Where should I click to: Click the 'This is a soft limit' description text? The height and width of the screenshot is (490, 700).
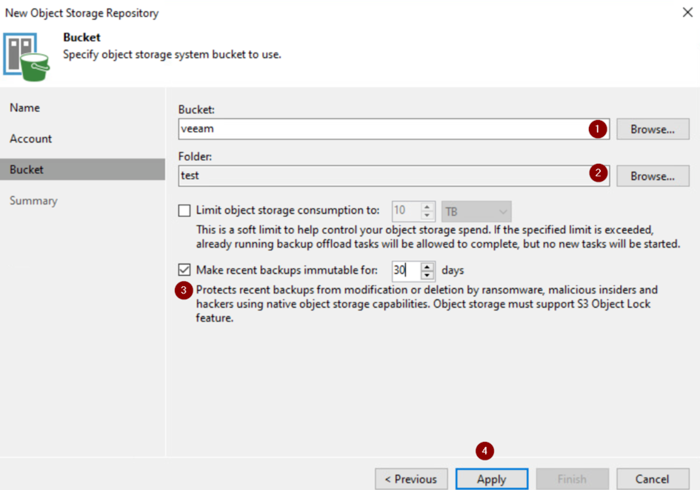coord(438,237)
